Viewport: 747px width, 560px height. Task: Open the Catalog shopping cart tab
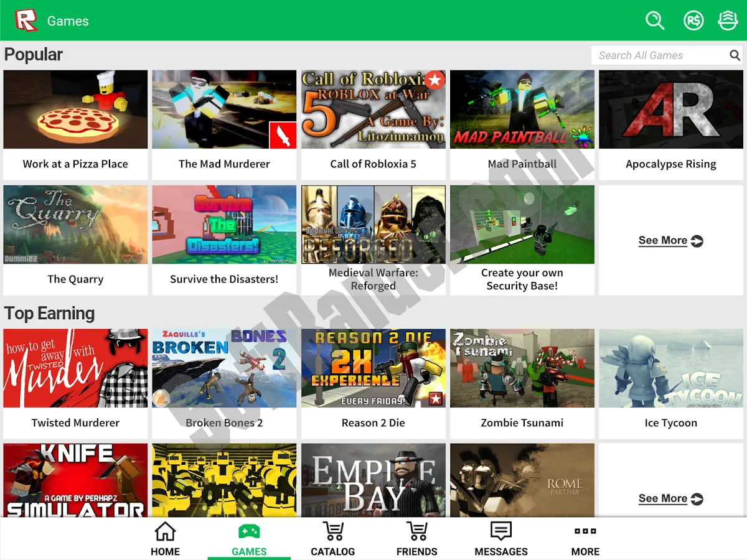(333, 539)
